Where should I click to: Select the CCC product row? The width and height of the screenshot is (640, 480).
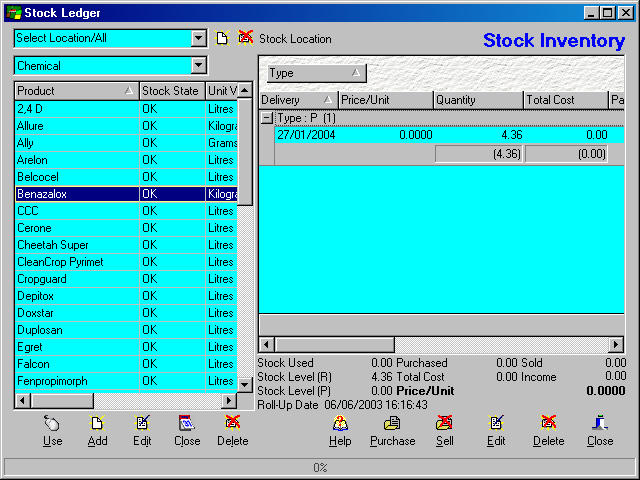pos(126,211)
